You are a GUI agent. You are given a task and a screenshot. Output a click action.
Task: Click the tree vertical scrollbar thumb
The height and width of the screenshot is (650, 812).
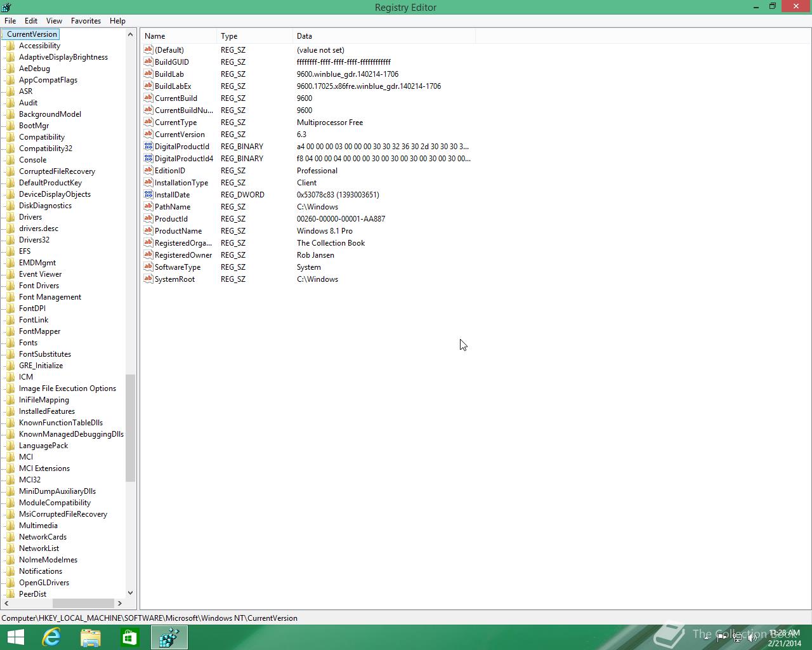[x=130, y=428]
